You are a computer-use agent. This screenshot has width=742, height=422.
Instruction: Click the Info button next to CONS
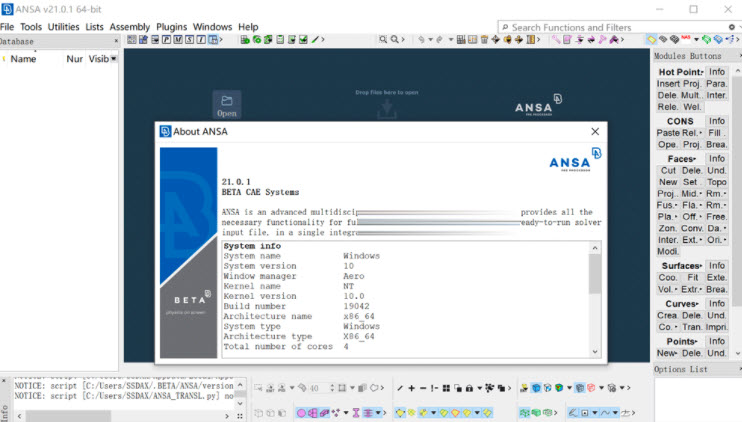click(716, 121)
